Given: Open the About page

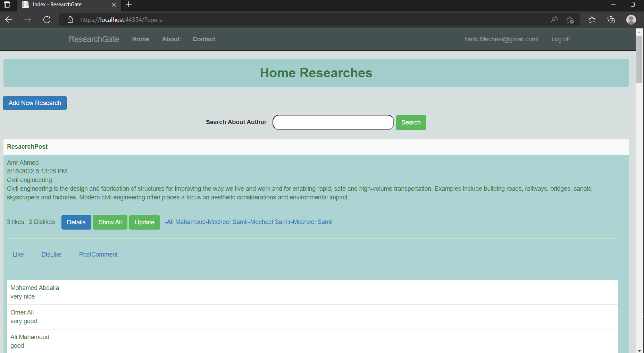Looking at the screenshot, I should (x=170, y=39).
